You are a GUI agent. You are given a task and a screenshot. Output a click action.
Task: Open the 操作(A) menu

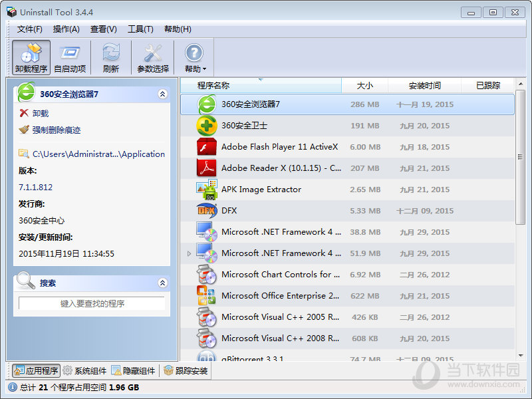click(x=66, y=29)
